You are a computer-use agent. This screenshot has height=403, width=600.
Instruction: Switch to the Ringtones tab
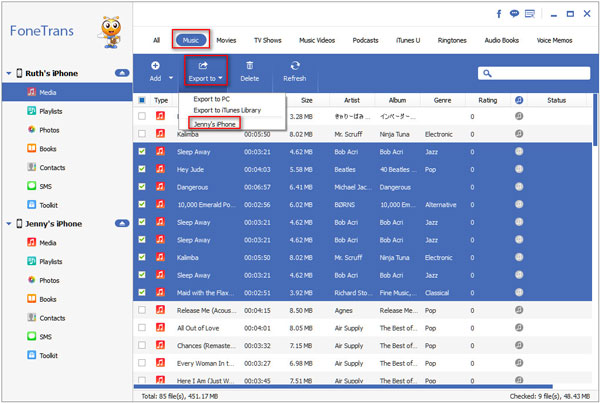pos(452,40)
